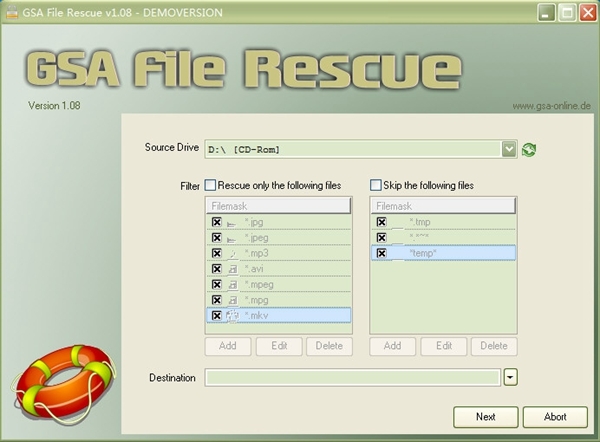Image resolution: width=600 pixels, height=442 pixels.
Task: Add a filemask to rescue list
Action: (x=228, y=346)
